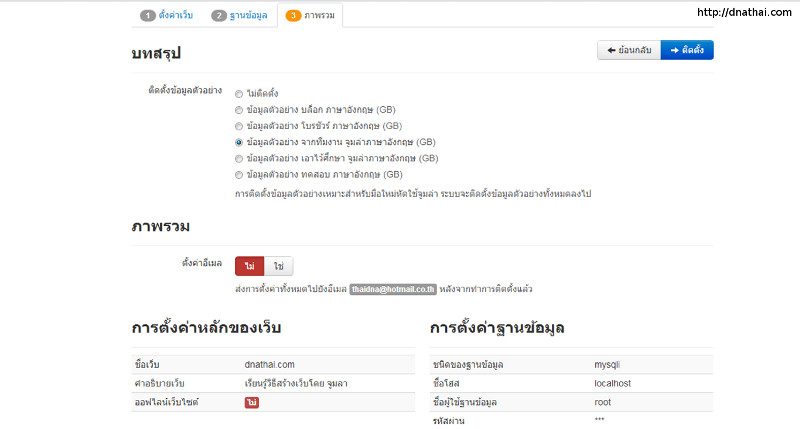This screenshot has width=800, height=429.
Task: Select ไม่ติดตั้ง sample data option
Action: coord(238,94)
